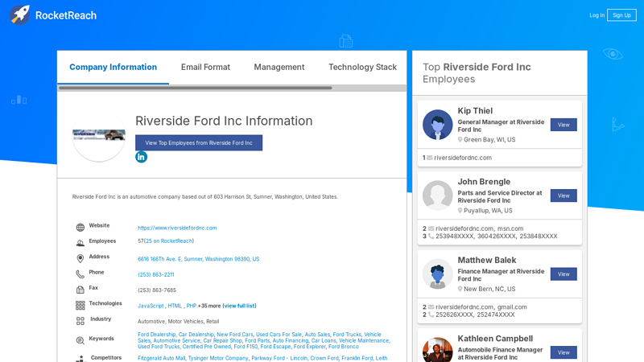
Task: Click the Log In link
Action: point(597,15)
